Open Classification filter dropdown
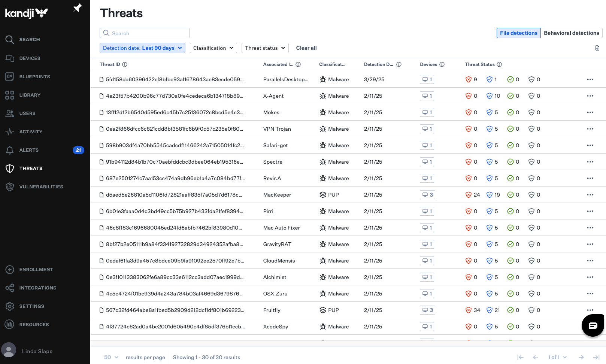Image resolution: width=606 pixels, height=364 pixels. click(x=213, y=48)
